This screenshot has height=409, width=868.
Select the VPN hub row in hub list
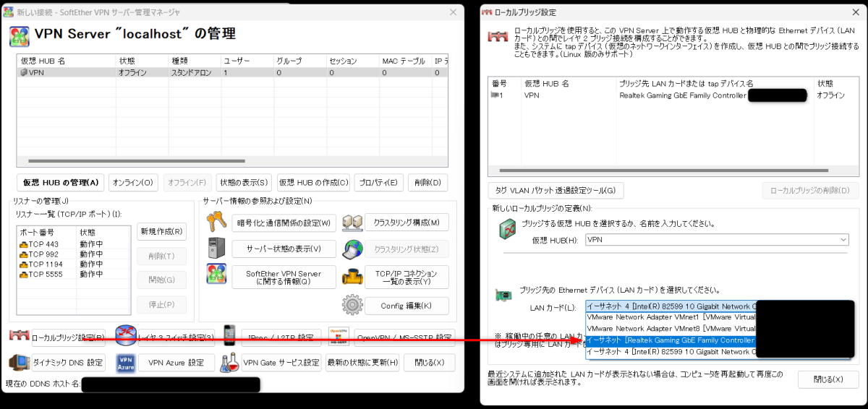pos(232,73)
